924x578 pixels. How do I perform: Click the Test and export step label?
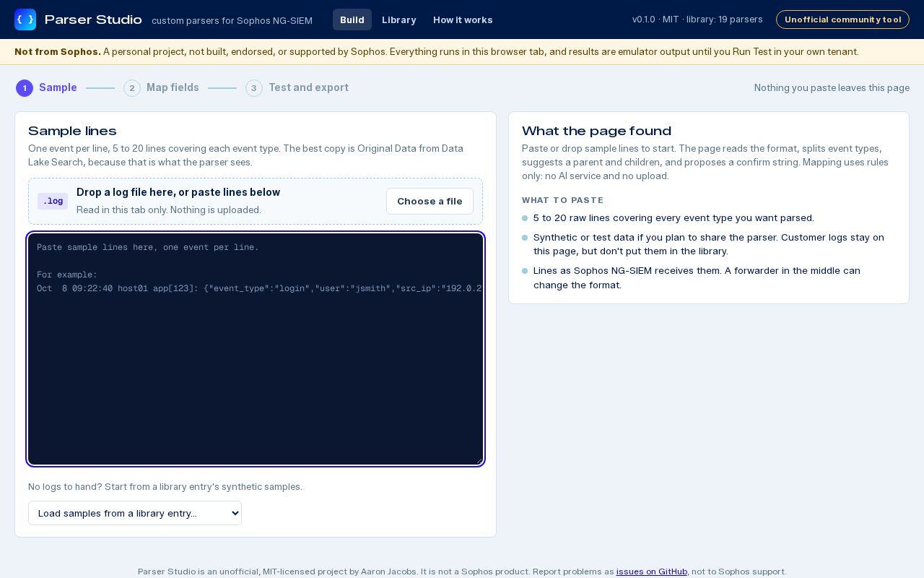click(x=308, y=87)
